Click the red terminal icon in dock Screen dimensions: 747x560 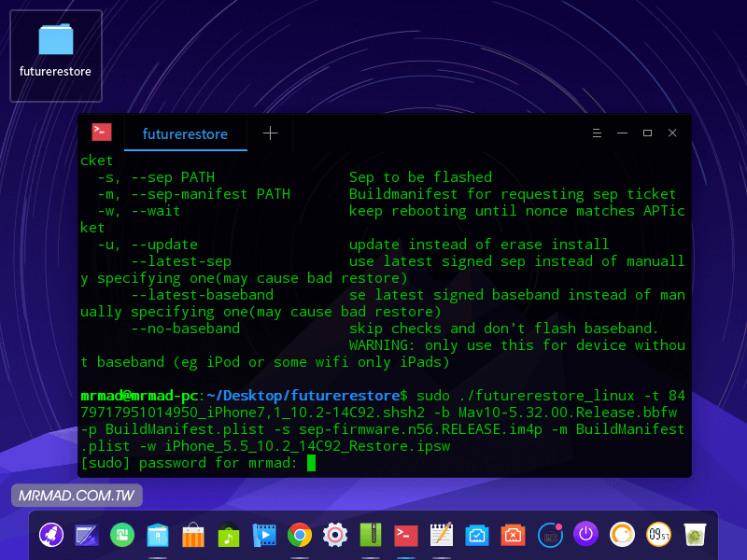[x=406, y=534]
